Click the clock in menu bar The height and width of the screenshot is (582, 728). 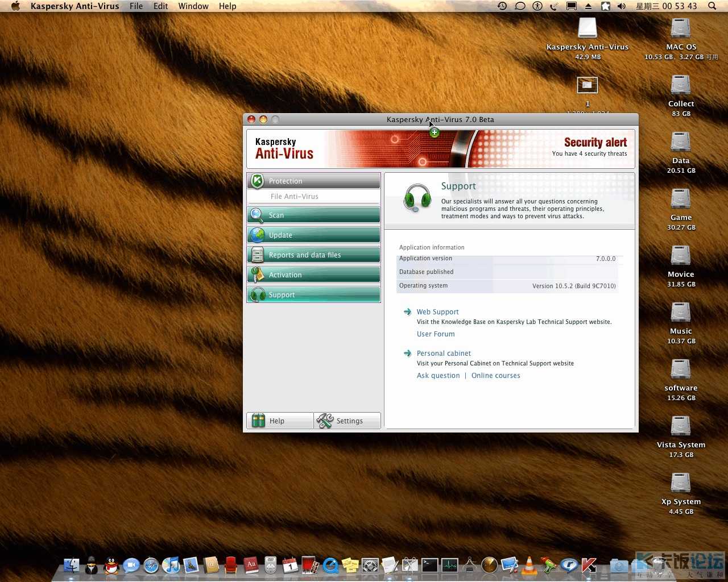[666, 6]
